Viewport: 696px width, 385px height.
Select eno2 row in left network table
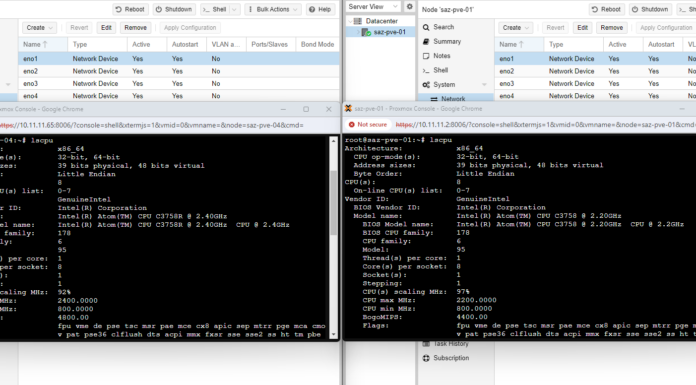(178, 71)
